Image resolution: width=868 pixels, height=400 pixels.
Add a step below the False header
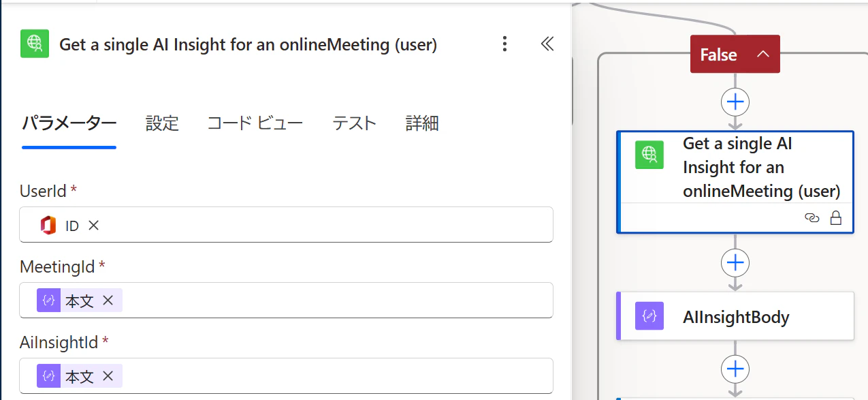[x=735, y=102]
